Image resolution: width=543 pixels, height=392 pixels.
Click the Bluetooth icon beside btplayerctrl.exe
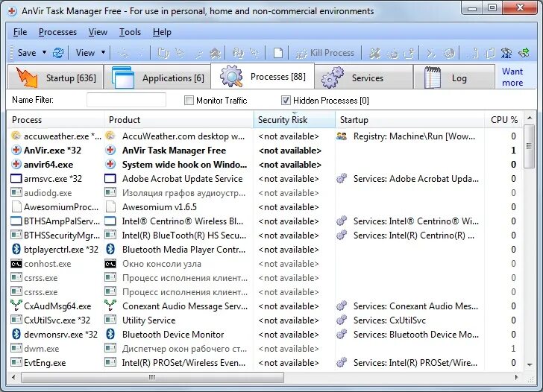[16, 249]
